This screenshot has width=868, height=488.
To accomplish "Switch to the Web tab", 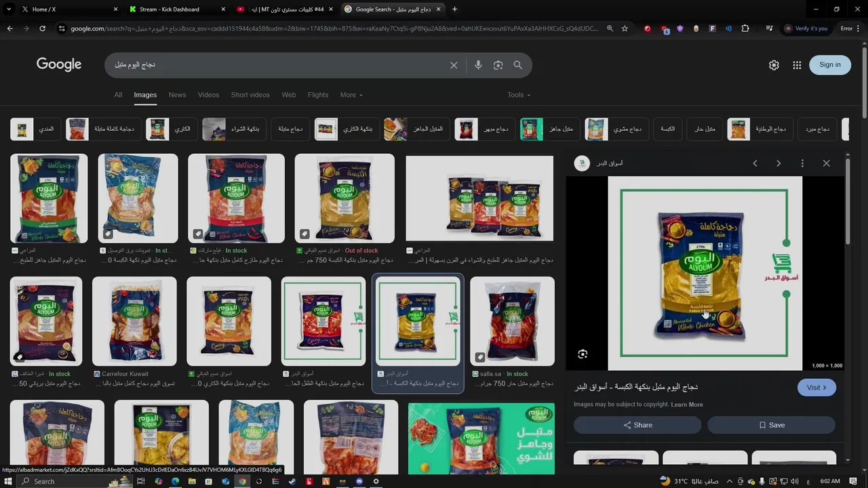I will pos(289,95).
